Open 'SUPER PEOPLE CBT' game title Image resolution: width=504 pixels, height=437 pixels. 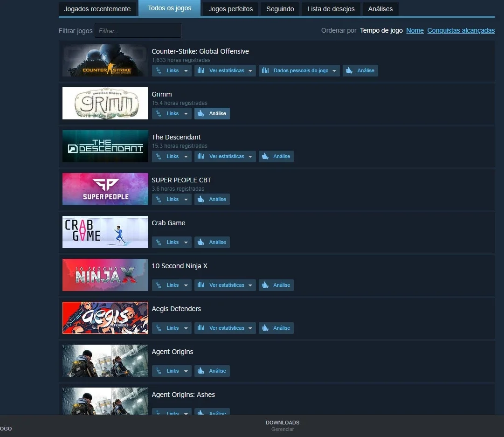[181, 180]
